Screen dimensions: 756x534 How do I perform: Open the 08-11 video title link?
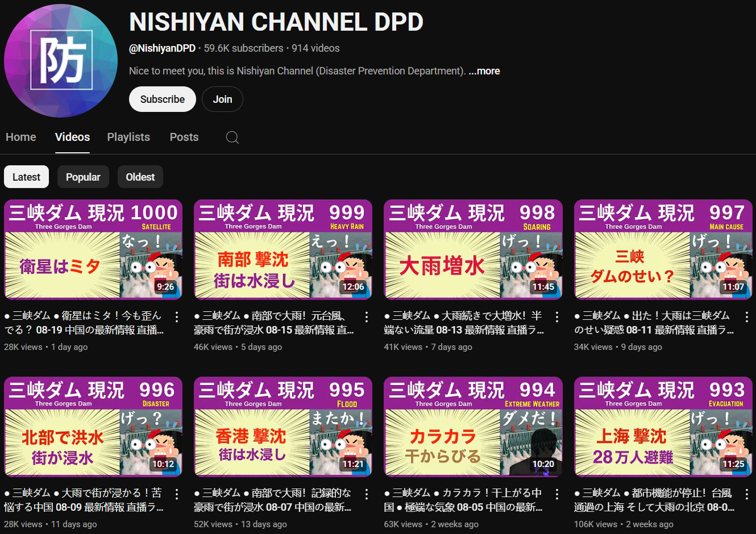654,323
